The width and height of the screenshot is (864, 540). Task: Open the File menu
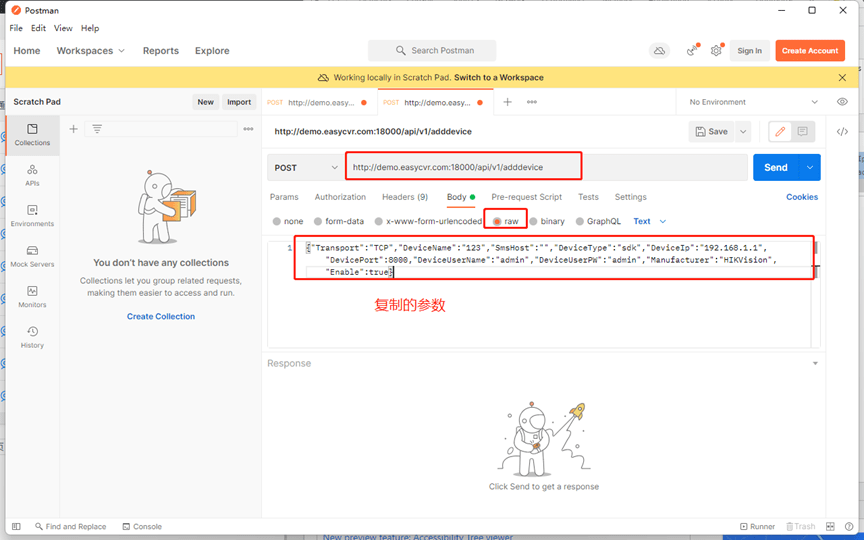point(16,28)
